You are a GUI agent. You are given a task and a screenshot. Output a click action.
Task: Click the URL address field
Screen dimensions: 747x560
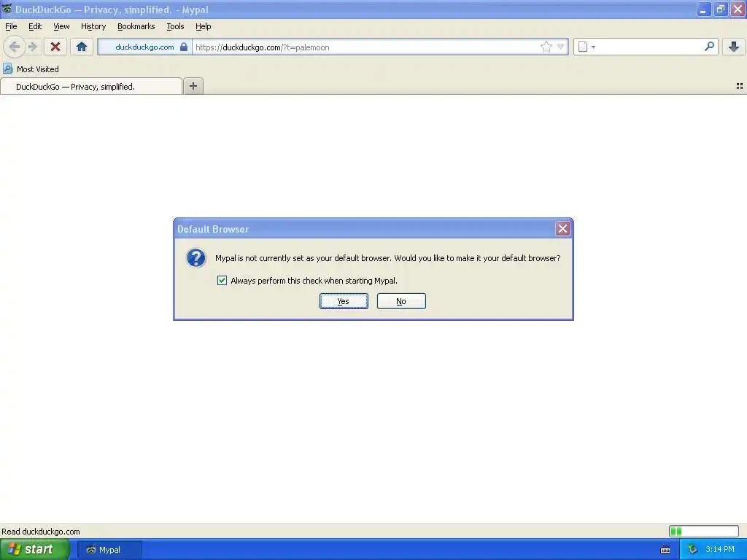pyautogui.click(x=366, y=47)
